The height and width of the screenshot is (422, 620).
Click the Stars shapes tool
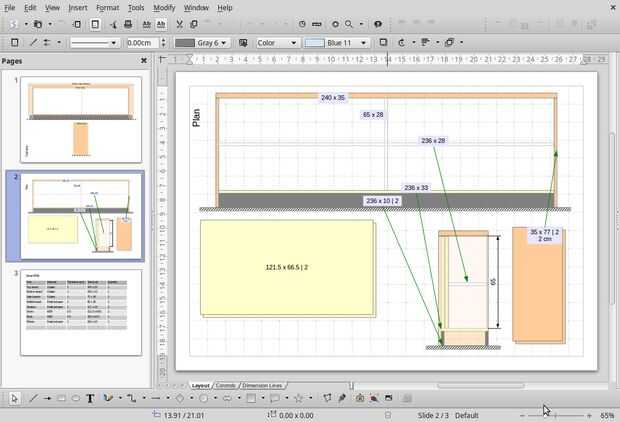298,398
